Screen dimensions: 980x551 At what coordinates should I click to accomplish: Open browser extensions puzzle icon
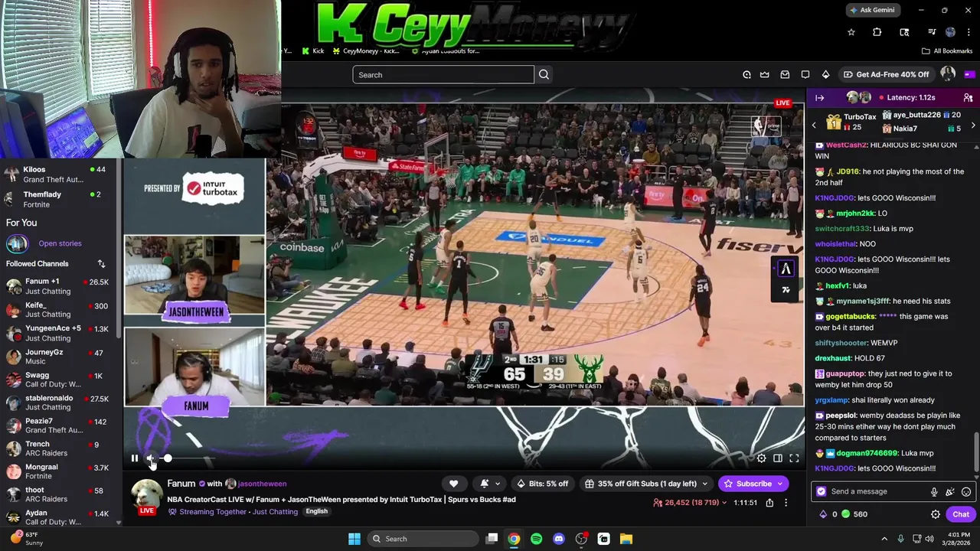877,32
